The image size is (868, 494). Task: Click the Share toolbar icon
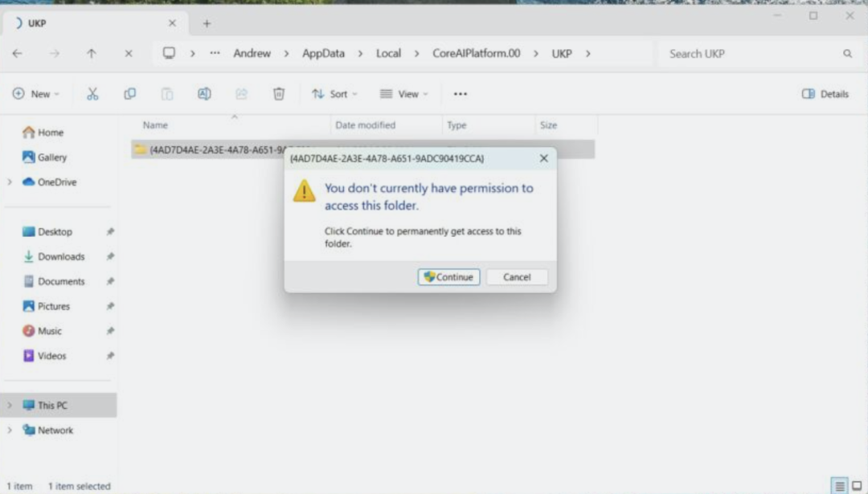241,93
